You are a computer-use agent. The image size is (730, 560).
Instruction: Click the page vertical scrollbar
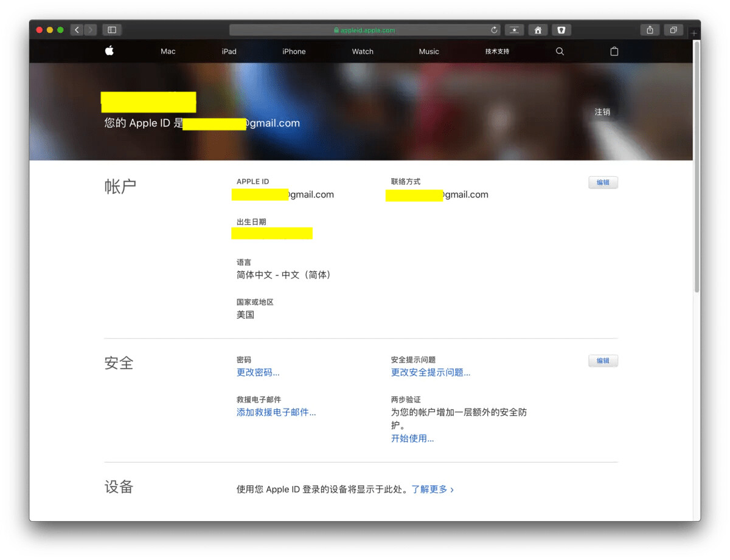(697, 167)
